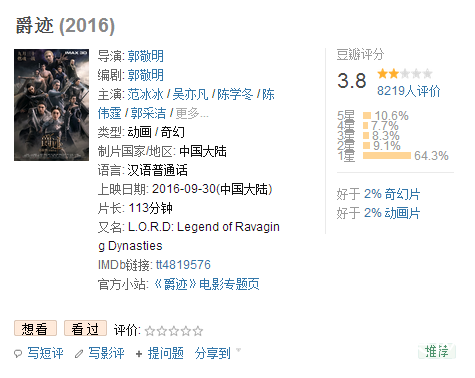Screen dimensions: 475x378
Task: Rate four stars under 评价
Action: [186, 331]
